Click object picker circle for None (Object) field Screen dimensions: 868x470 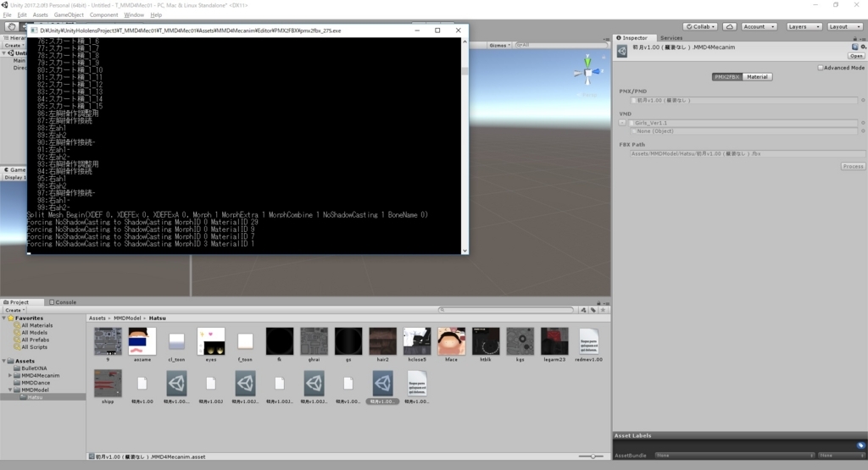pyautogui.click(x=862, y=131)
